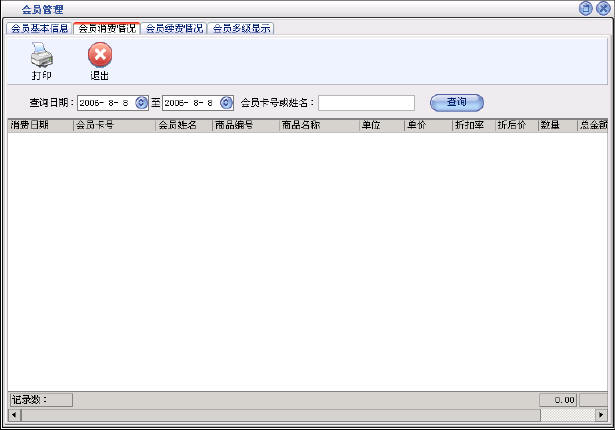
Task: Click the 会员姓名 column header
Action: click(183, 126)
